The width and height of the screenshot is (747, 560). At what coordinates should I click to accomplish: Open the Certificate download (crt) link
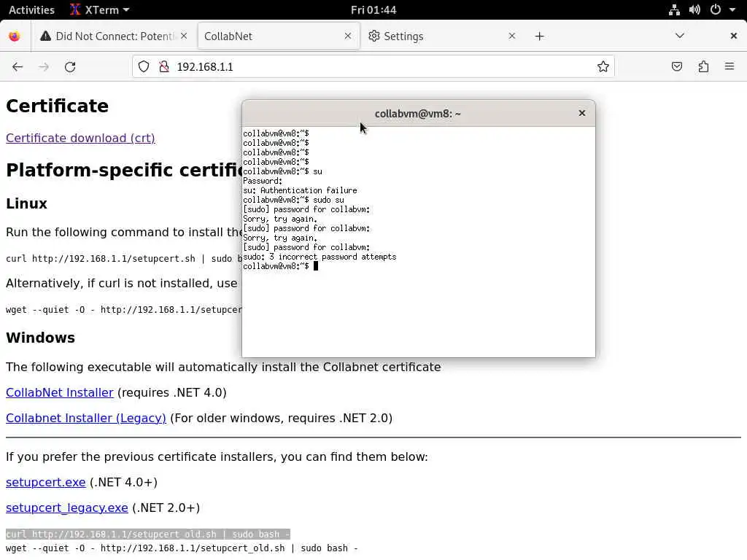click(x=80, y=138)
